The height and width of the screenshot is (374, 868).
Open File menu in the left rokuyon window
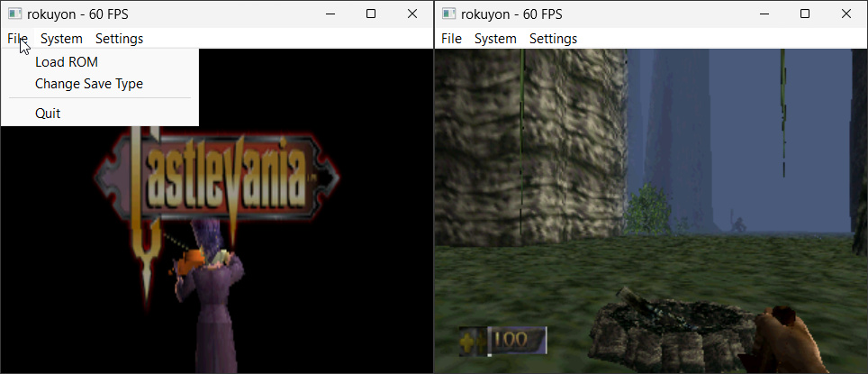pyautogui.click(x=17, y=38)
